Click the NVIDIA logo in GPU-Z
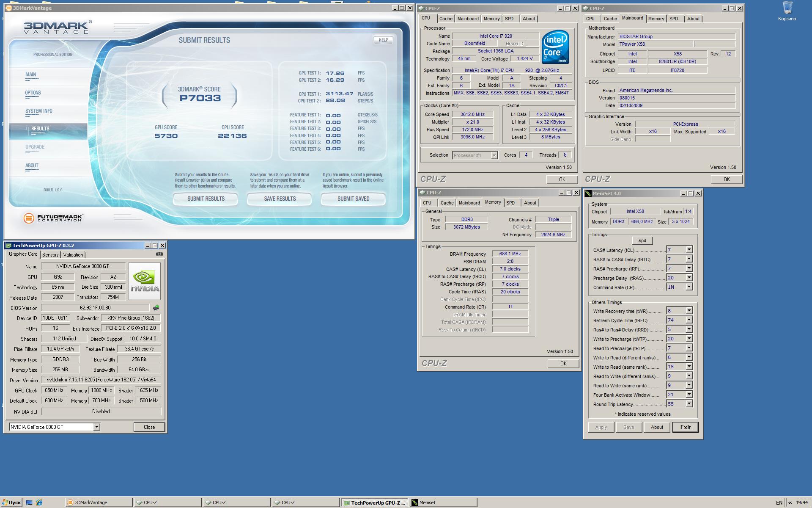This screenshot has width=812, height=508. pyautogui.click(x=145, y=281)
